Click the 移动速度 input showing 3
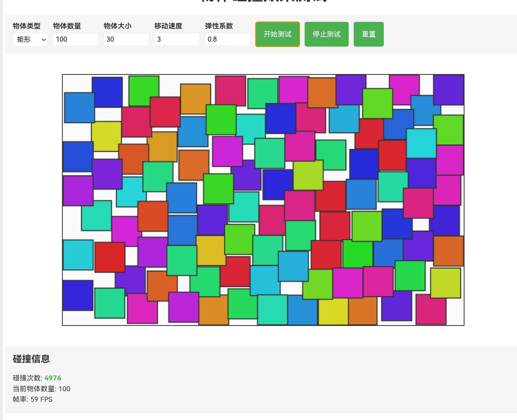The width and height of the screenshot is (517, 420). point(177,39)
